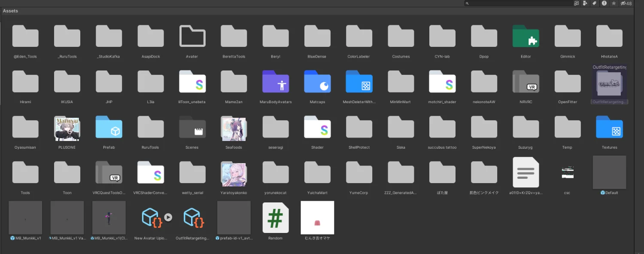
Task: Click the Search by Import Log Type icon
Action: 604,3
